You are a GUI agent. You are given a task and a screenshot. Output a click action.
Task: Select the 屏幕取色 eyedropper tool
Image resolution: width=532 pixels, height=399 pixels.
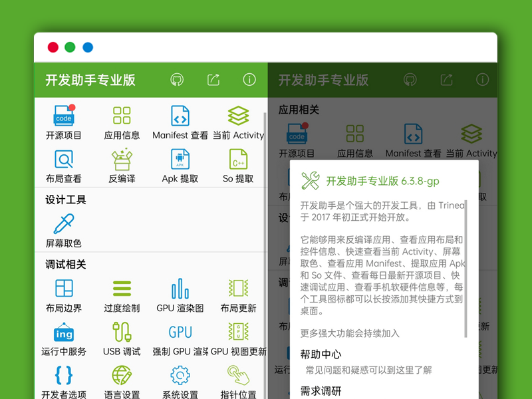click(64, 231)
